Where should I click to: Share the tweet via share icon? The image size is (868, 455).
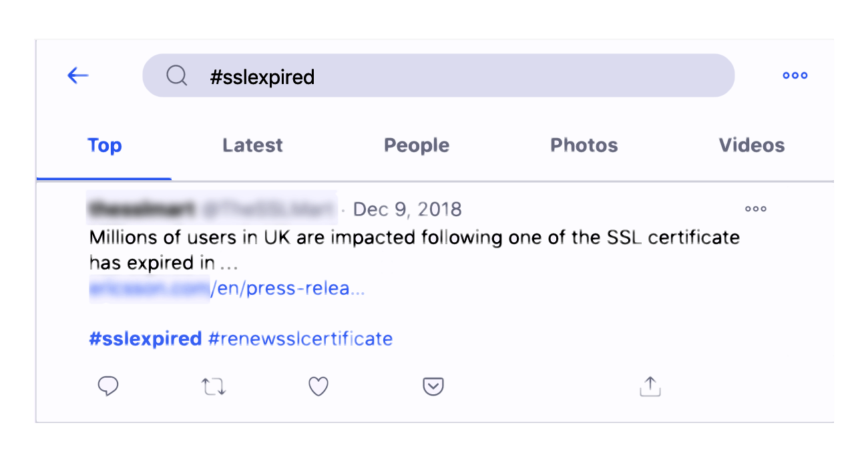click(x=650, y=386)
